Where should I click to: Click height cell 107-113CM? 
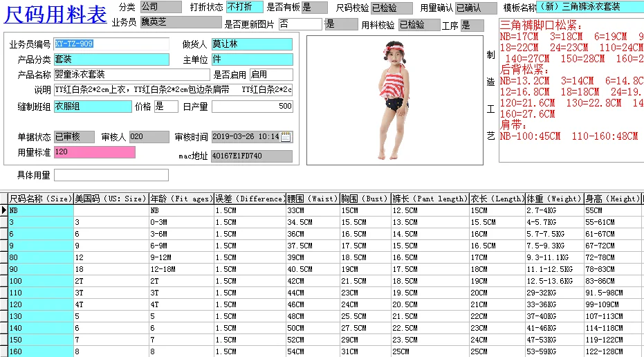612,316
